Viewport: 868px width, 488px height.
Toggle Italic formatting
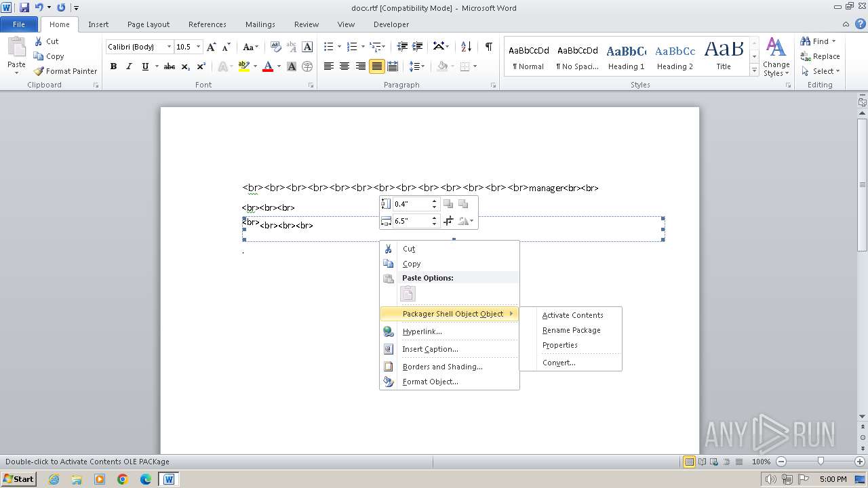click(129, 66)
